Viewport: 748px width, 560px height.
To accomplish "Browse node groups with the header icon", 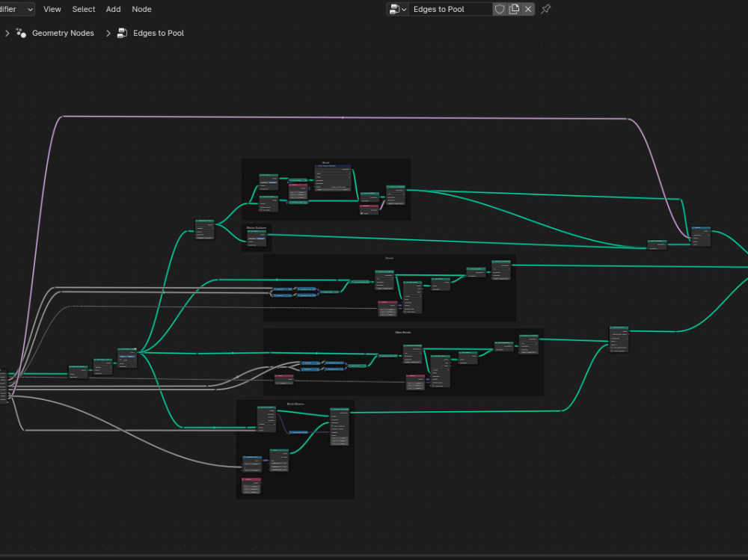I will (398, 9).
